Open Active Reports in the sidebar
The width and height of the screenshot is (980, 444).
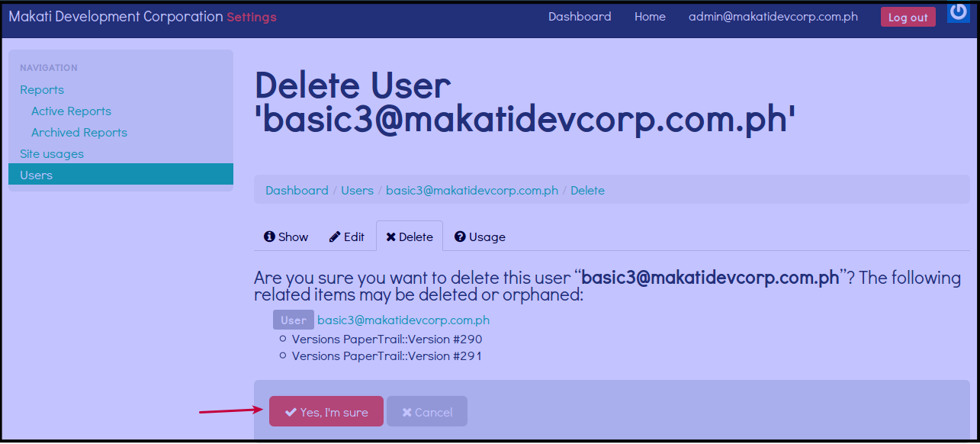click(x=71, y=111)
